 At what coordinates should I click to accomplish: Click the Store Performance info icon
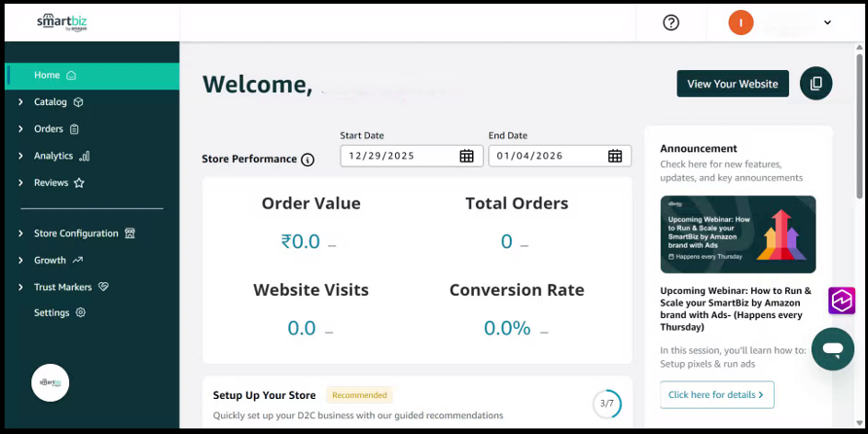coord(307,159)
